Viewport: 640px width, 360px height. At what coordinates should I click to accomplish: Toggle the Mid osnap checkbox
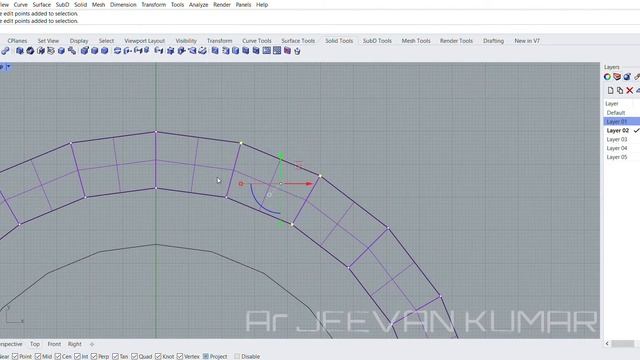pyautogui.click(x=38, y=356)
